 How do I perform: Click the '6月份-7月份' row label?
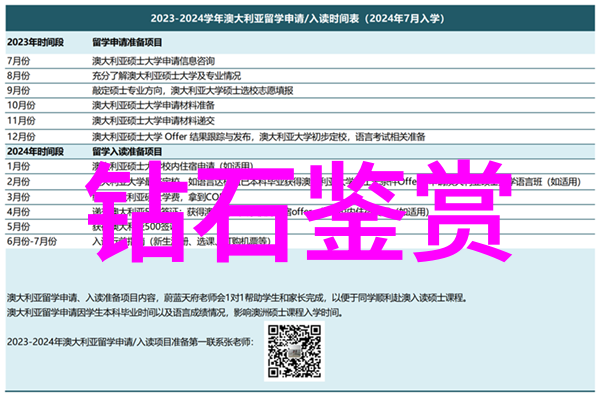click(x=32, y=241)
